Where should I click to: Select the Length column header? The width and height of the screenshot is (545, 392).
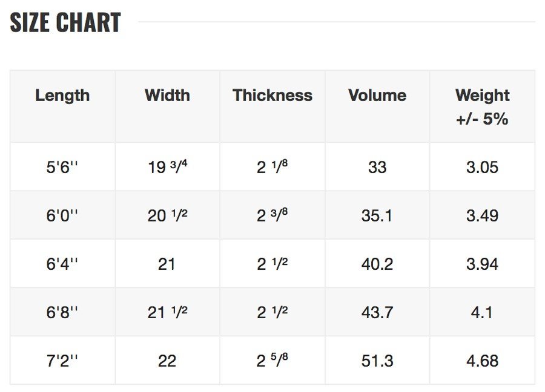[62, 96]
